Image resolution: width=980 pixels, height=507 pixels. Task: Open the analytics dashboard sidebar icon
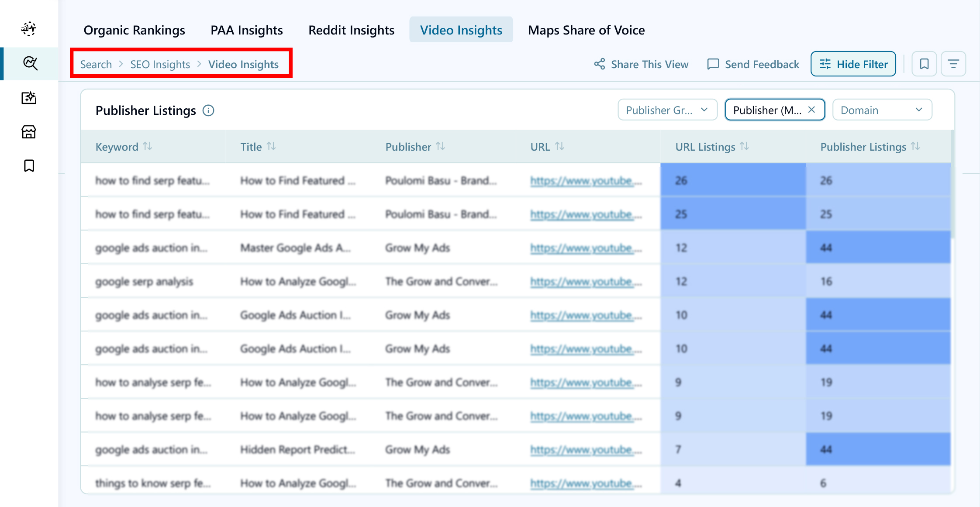pyautogui.click(x=29, y=29)
